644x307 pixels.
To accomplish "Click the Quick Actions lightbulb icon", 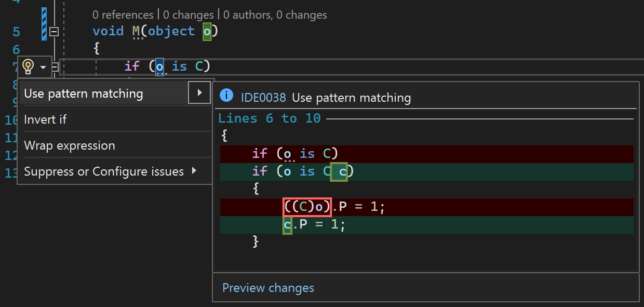I will pos(28,66).
